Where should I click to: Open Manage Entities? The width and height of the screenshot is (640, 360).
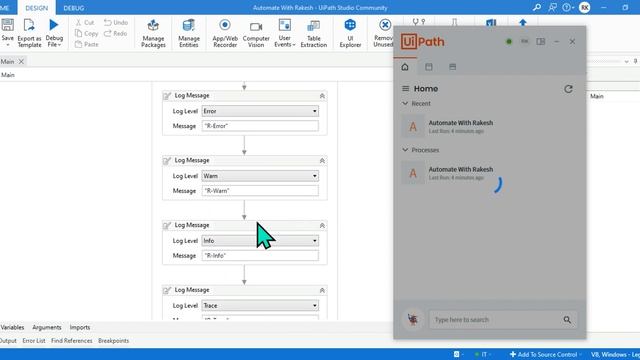189,33
